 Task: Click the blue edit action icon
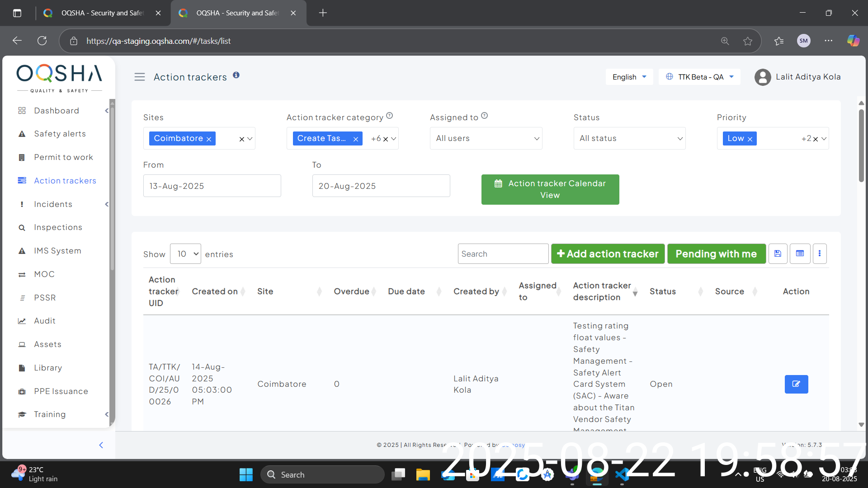point(796,384)
